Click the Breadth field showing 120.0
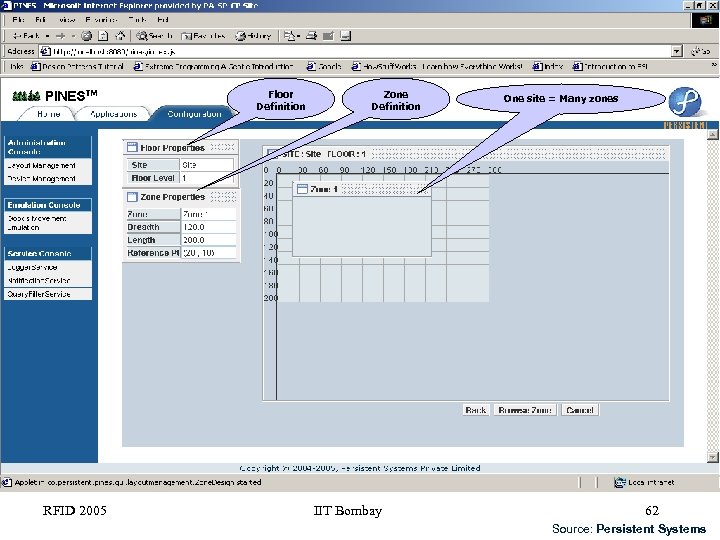Viewport: 720px width, 540px height. [208, 227]
